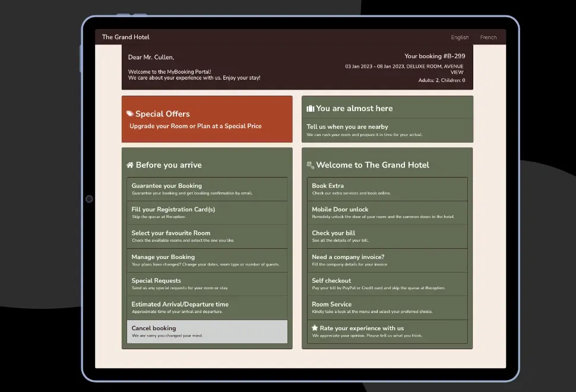This screenshot has width=576, height=392.
Task: Click Cancel booking option
Action: 207,331
